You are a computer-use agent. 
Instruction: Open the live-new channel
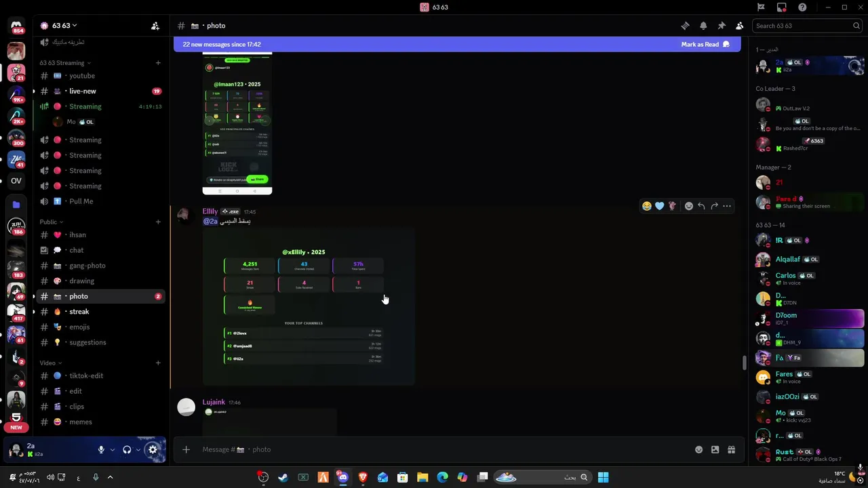tap(102, 91)
